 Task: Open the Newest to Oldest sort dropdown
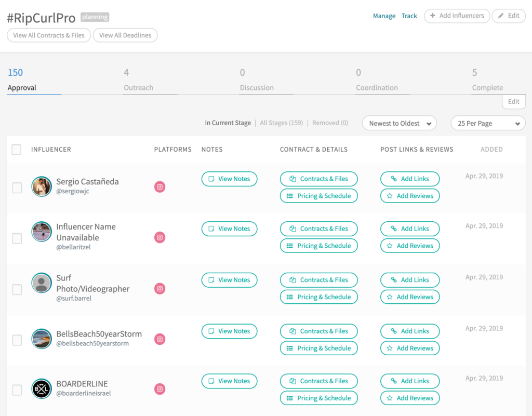tap(399, 124)
